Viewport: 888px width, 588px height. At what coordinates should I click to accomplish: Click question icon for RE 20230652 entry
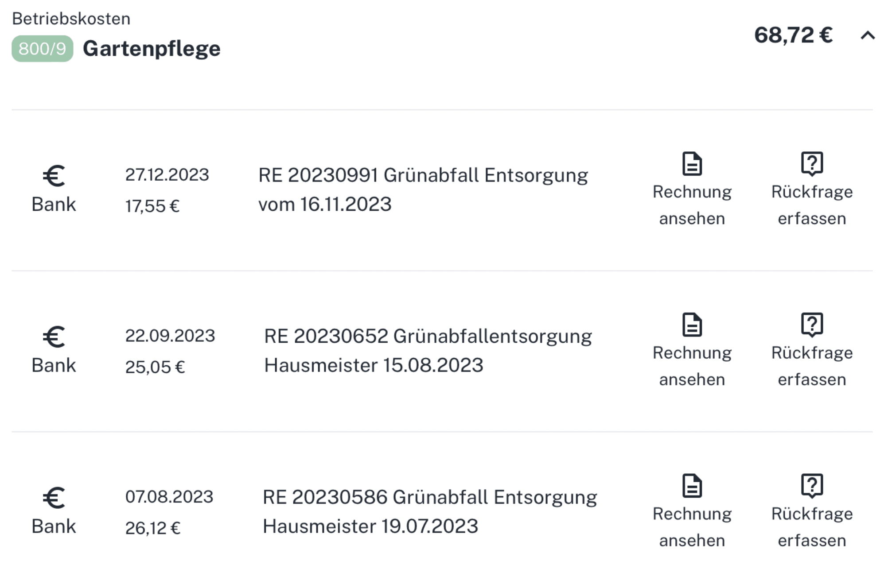tap(812, 325)
